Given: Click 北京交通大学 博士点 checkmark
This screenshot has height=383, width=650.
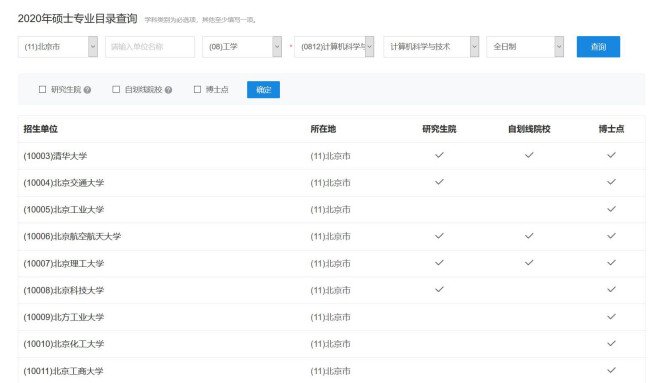Looking at the screenshot, I should pos(611,182).
